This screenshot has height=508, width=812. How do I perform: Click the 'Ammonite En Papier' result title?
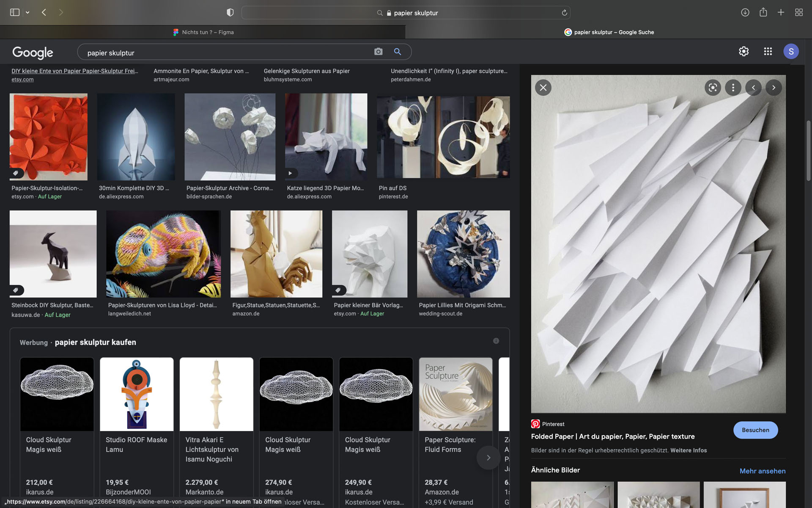pyautogui.click(x=201, y=71)
